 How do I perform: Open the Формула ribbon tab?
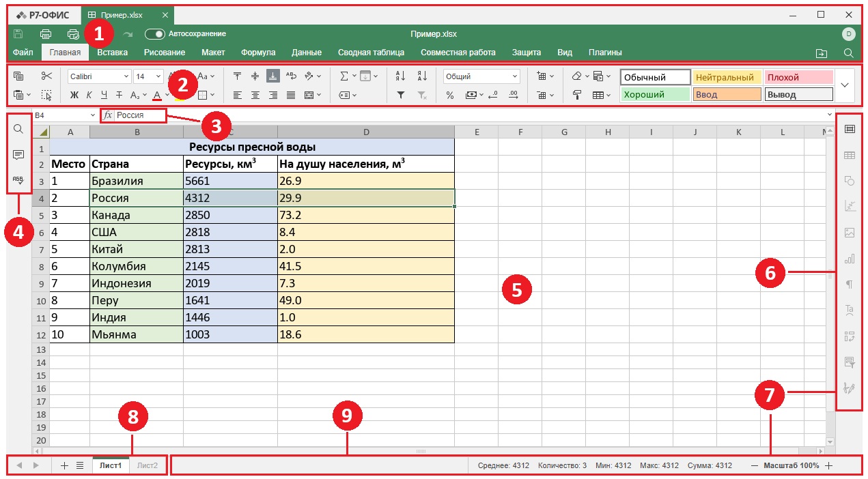[258, 52]
